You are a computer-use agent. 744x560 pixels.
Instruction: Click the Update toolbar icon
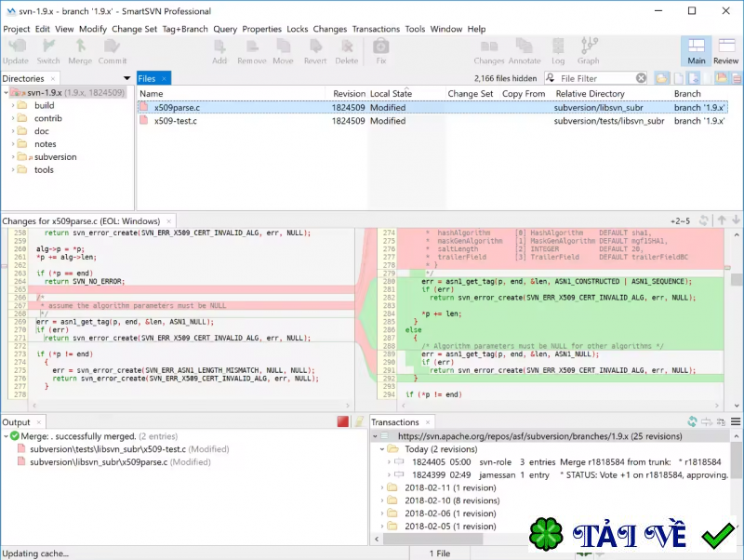pyautogui.click(x=16, y=48)
